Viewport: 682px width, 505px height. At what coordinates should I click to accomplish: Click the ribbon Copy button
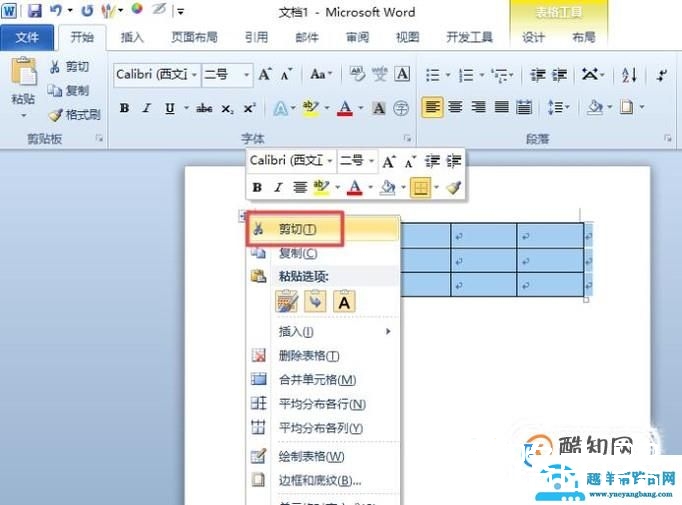68,90
